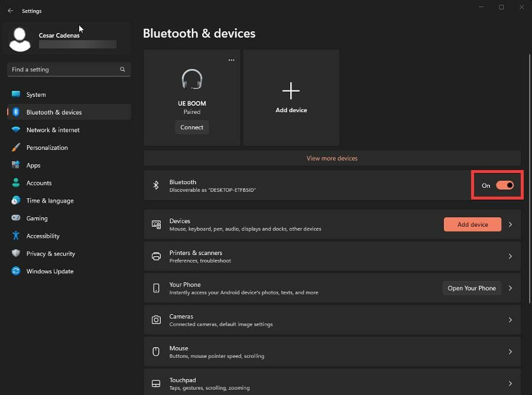
Task: Expand the Your Phone row chevron
Action: pyautogui.click(x=510, y=288)
